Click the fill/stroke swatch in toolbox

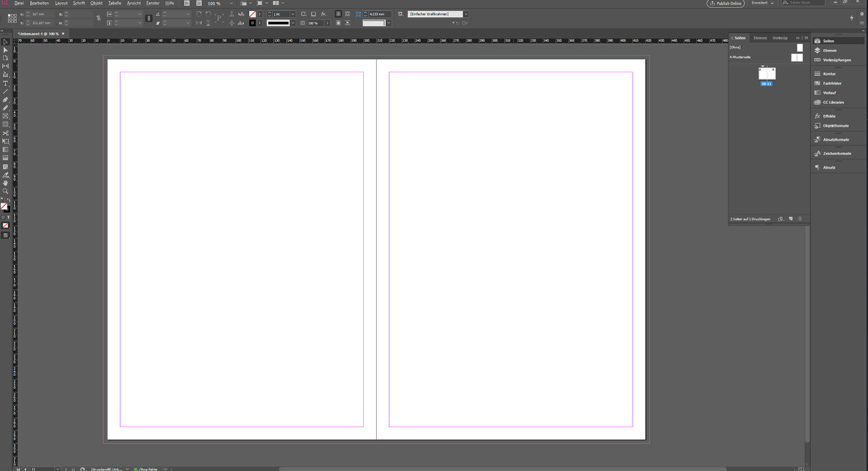[4, 207]
